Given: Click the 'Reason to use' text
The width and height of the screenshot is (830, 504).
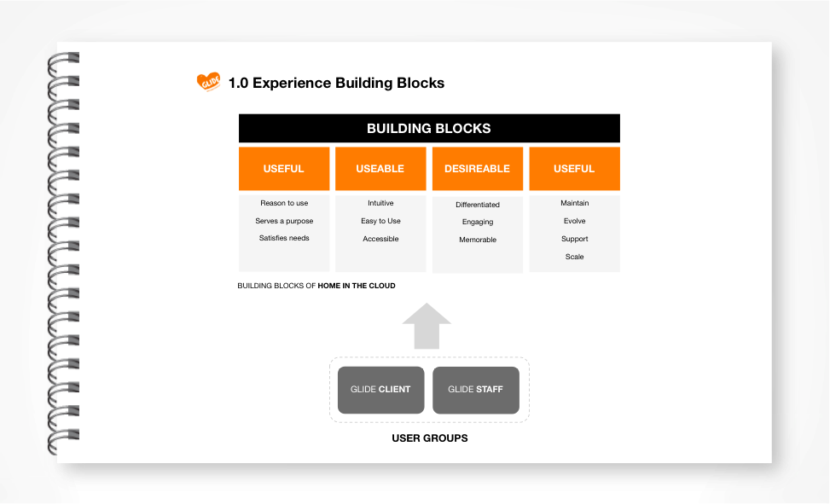Looking at the screenshot, I should 284,204.
